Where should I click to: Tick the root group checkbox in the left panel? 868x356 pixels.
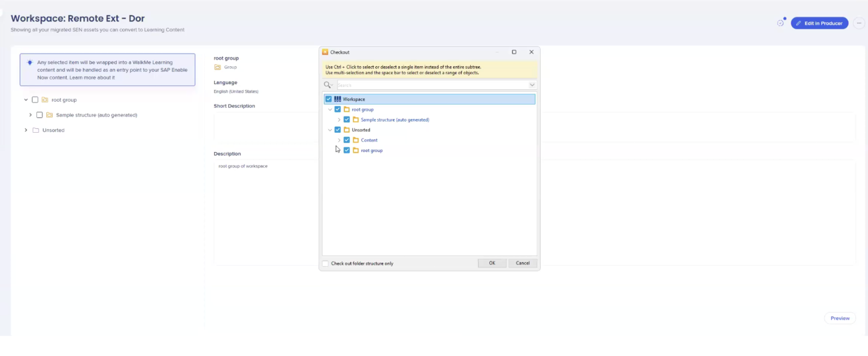(x=35, y=100)
